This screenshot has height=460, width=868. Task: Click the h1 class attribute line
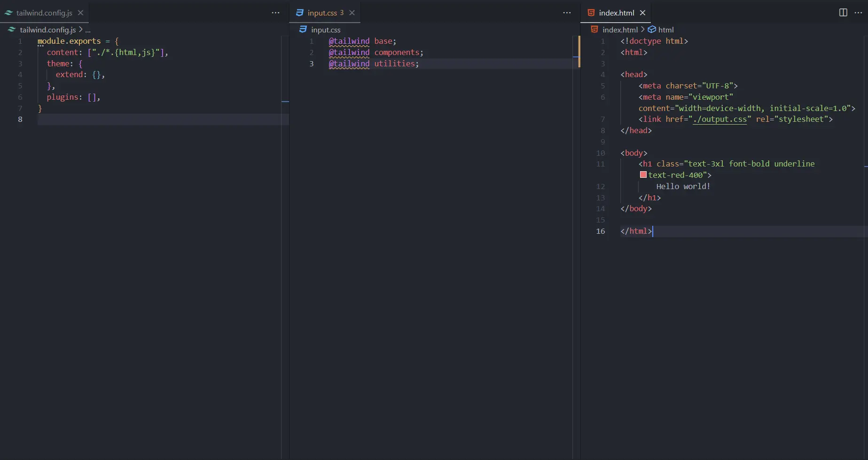pos(727,164)
